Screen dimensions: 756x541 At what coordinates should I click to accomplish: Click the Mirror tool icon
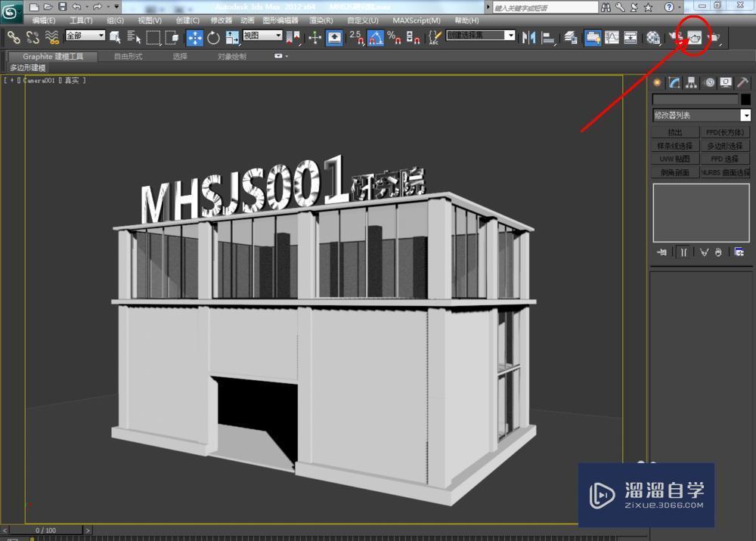point(528,38)
